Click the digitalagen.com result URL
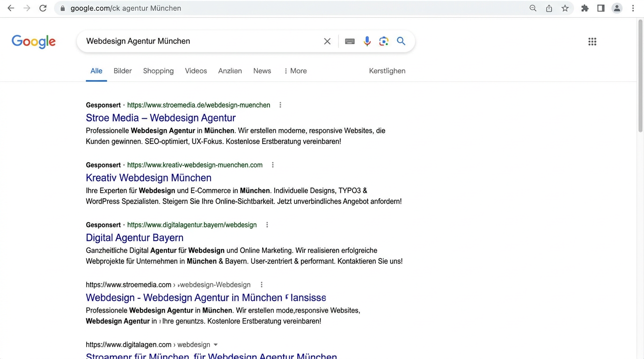The width and height of the screenshot is (644, 359). pyautogui.click(x=148, y=345)
